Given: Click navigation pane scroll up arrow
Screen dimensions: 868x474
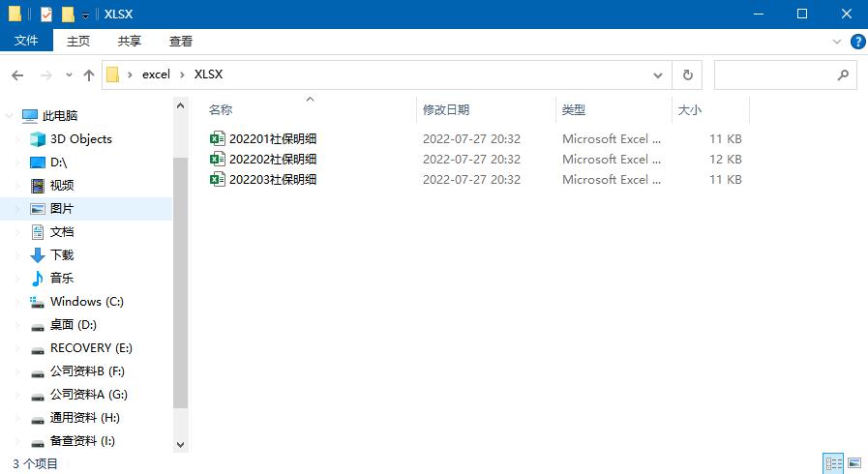Looking at the screenshot, I should coord(180,105).
